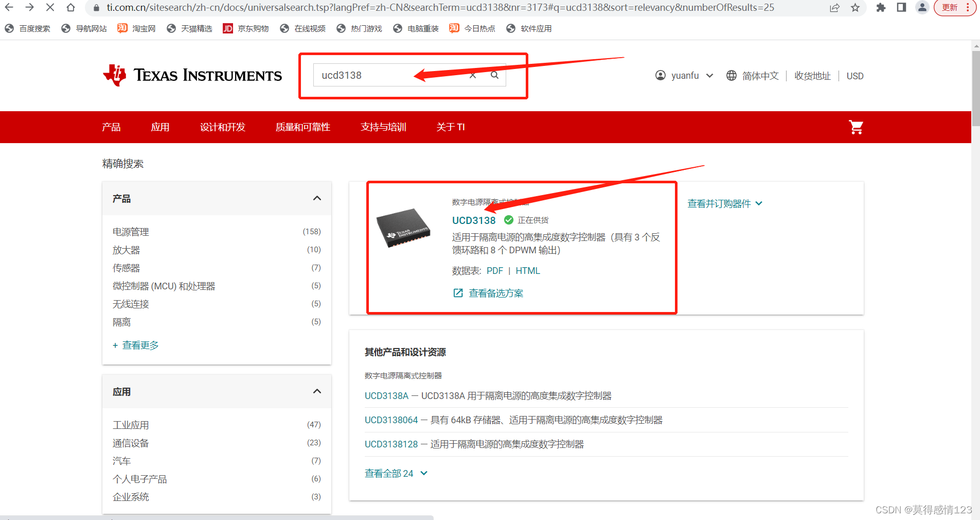Expand 查看更多 product categories
Viewport: 980px width, 520px height.
click(x=136, y=345)
